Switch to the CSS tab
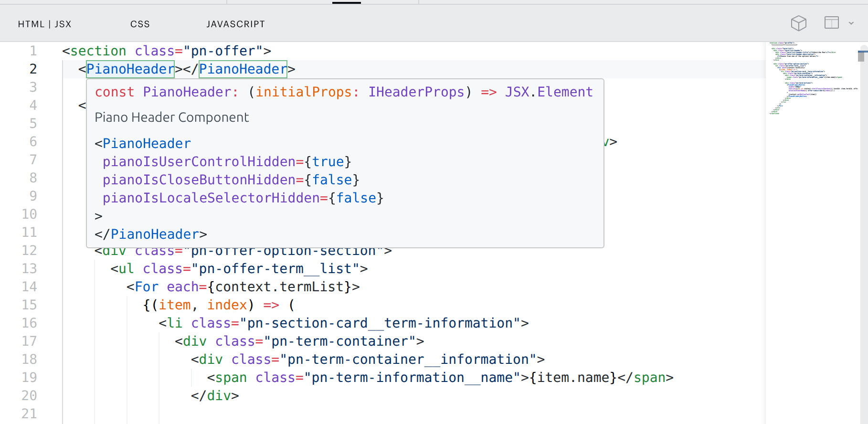 point(140,24)
